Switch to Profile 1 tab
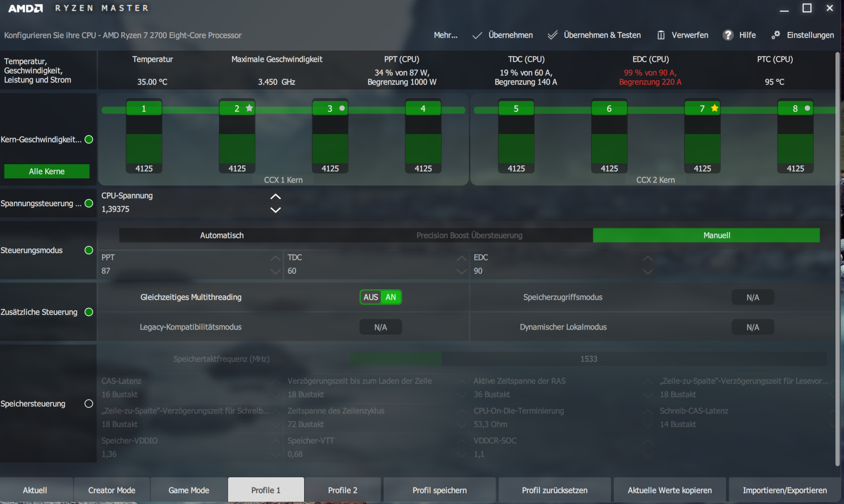 [x=266, y=490]
